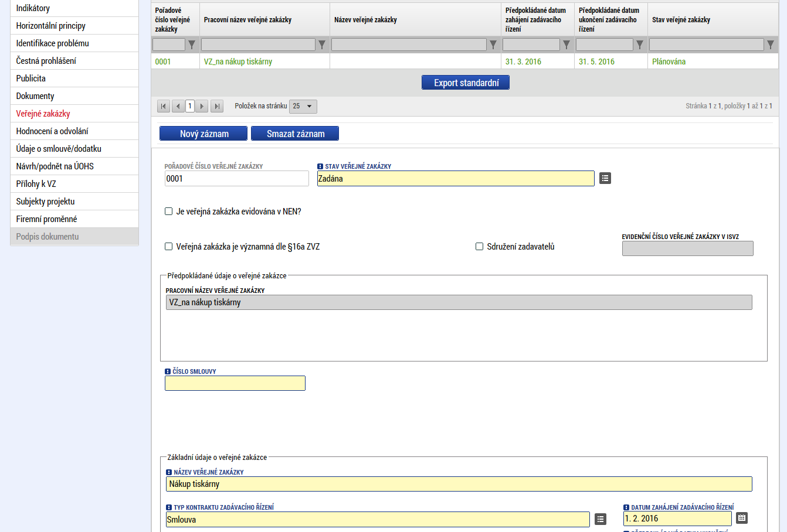This screenshot has width=787, height=532.
Task: Click the Číslo smlouvy input field
Action: click(235, 383)
